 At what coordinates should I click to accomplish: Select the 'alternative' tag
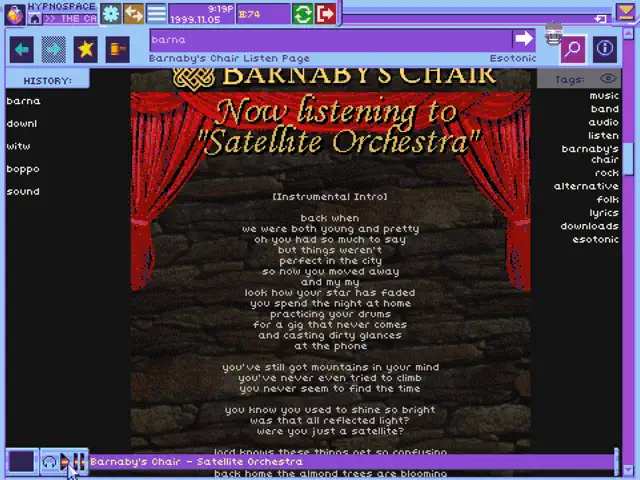pos(586,186)
